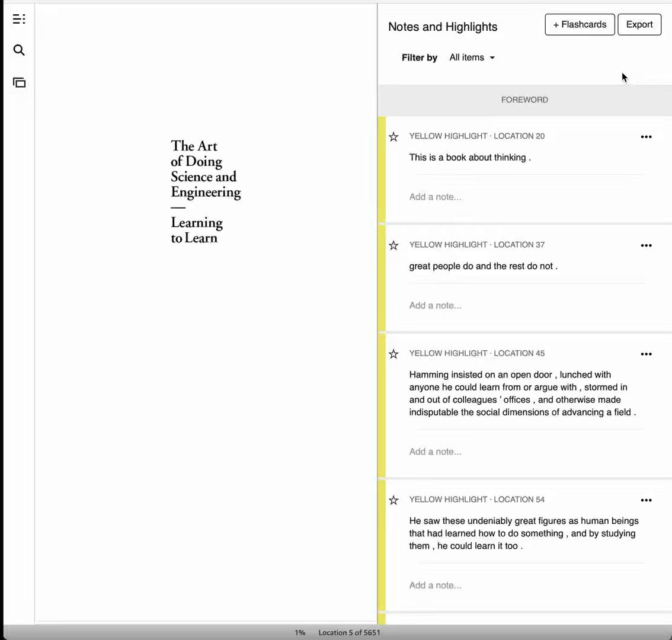Open the table of contents sidebar icon
The height and width of the screenshot is (640, 672).
(19, 19)
